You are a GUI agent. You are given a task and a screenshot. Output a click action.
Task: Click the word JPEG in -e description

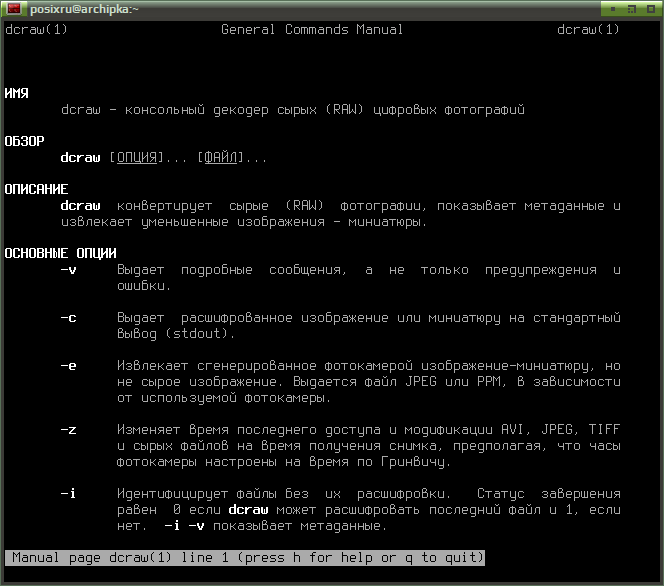tap(421, 381)
